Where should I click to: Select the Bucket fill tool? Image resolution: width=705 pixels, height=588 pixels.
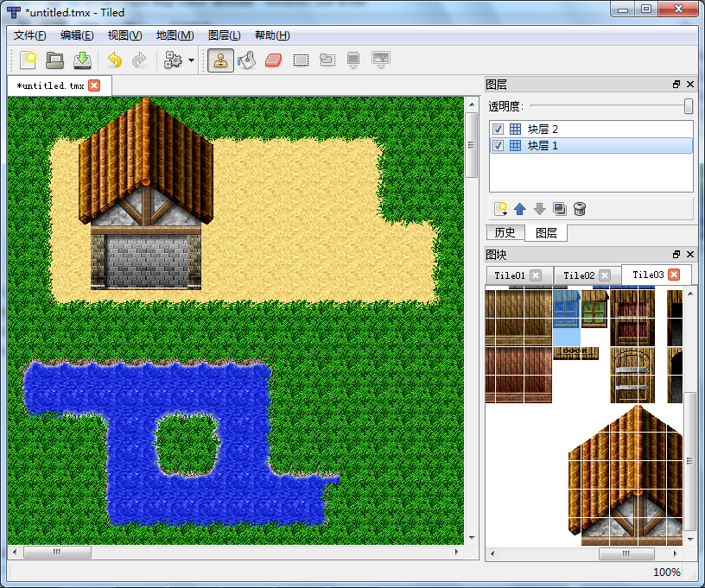[x=247, y=60]
